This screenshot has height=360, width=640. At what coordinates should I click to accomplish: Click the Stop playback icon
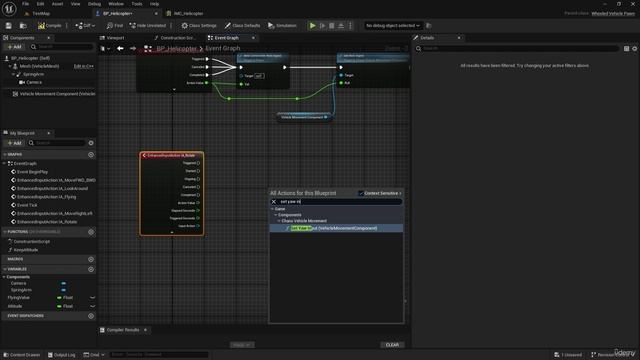(x=332, y=26)
